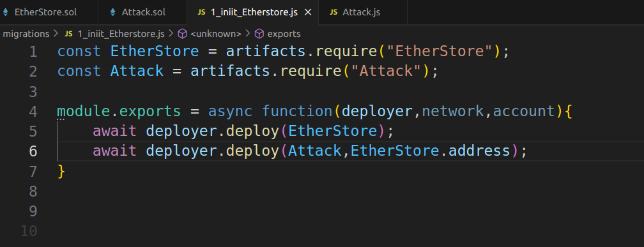Click the Solidity icon on EtherStore.sol tab
The image size is (644, 247).
coord(5,12)
